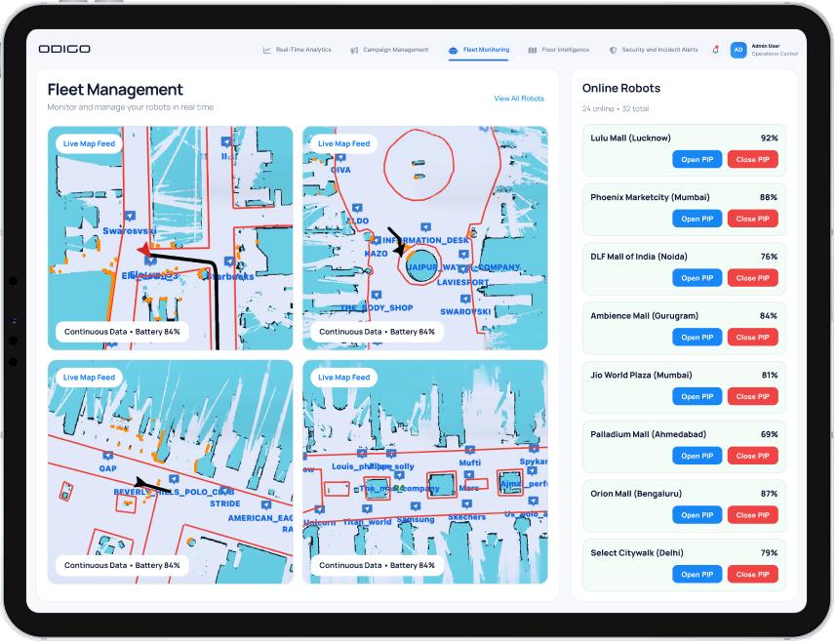Click the red robot arrow near Swarosvski

click(x=145, y=250)
